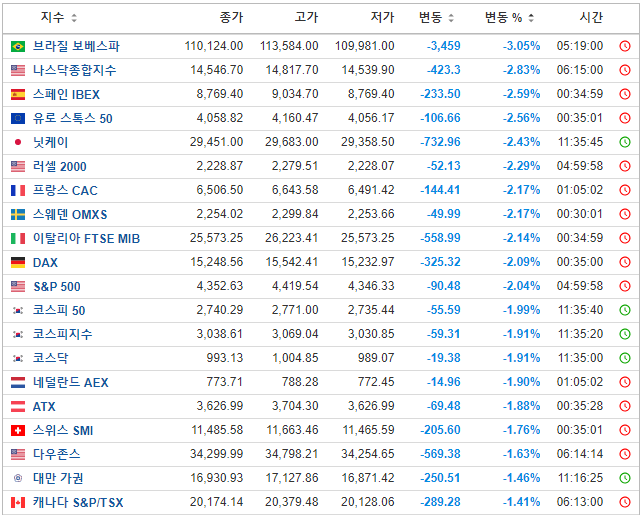Open the 캐나다 S&P/TSX index link
The width and height of the screenshot is (642, 515).
point(78,502)
